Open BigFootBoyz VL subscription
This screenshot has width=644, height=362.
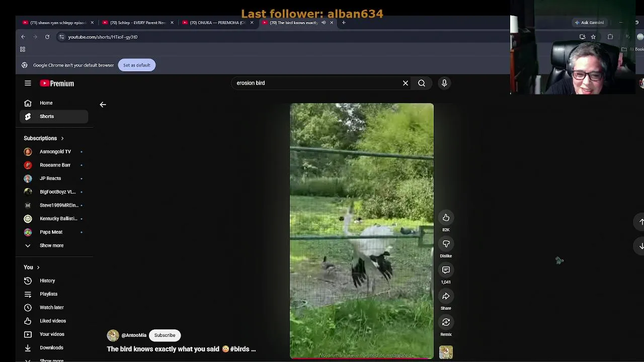54,192
